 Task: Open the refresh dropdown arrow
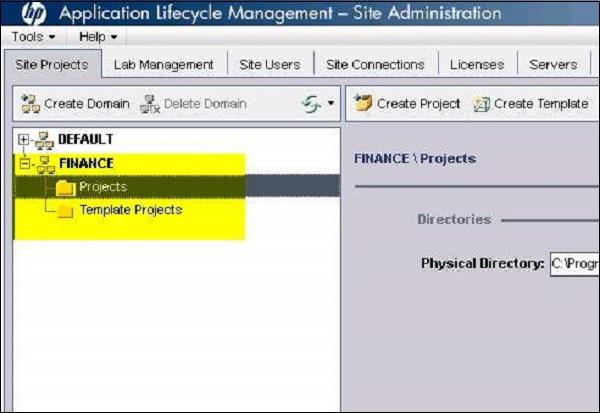[330, 104]
